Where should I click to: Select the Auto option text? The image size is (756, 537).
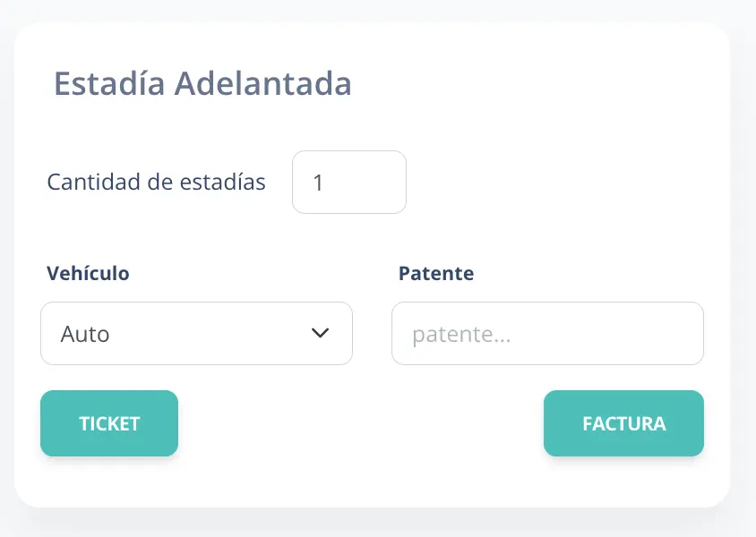84,333
